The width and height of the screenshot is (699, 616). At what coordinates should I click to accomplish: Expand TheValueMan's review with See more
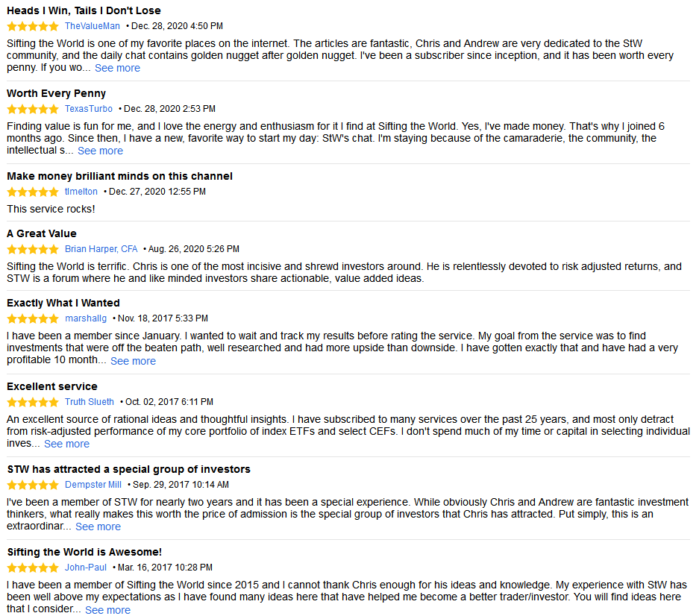[x=117, y=68]
